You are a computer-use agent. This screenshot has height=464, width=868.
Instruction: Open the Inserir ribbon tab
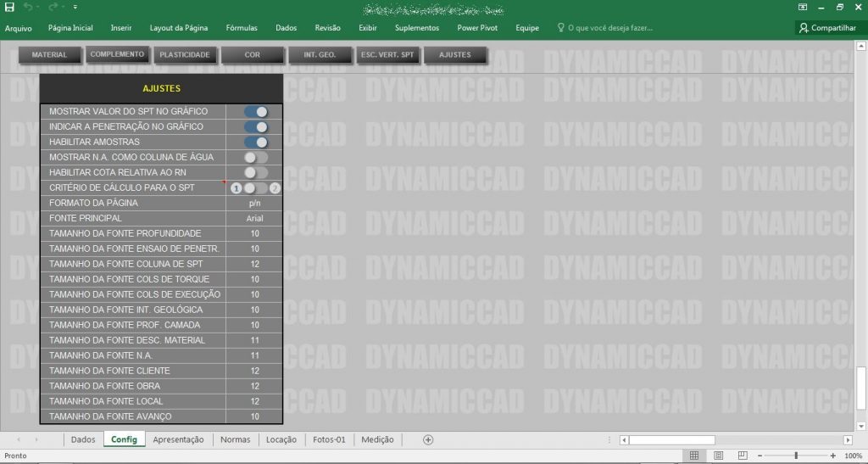120,28
